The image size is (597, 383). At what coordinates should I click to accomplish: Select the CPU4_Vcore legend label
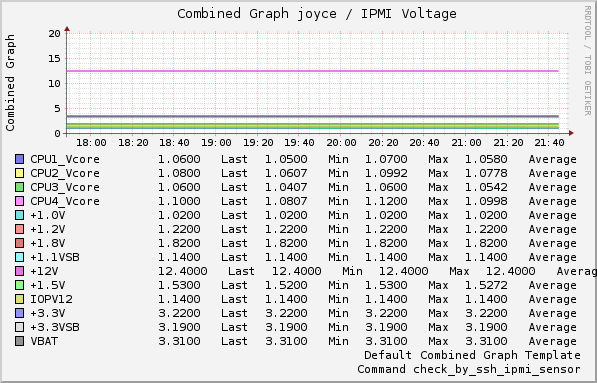click(x=65, y=201)
